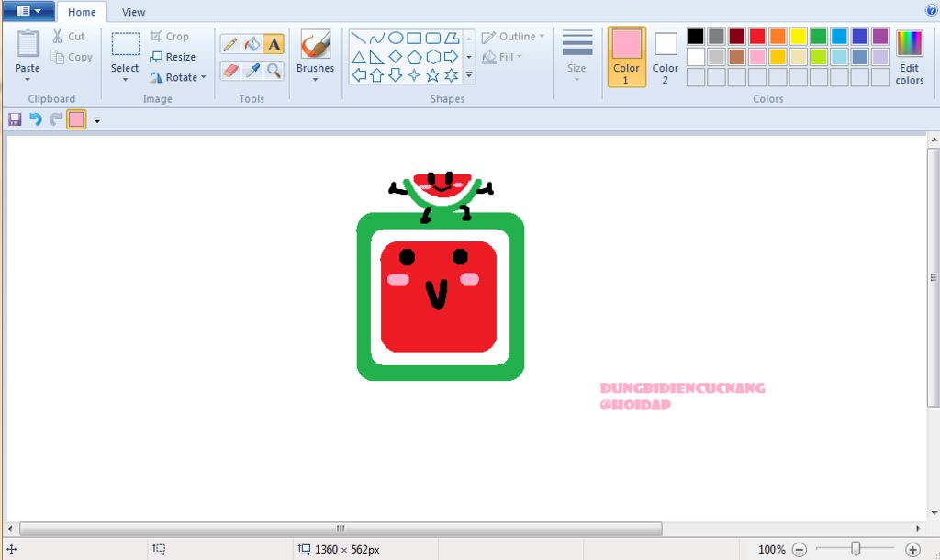Click the zoom in plus button
Screen dimensions: 940x560
coord(912,549)
